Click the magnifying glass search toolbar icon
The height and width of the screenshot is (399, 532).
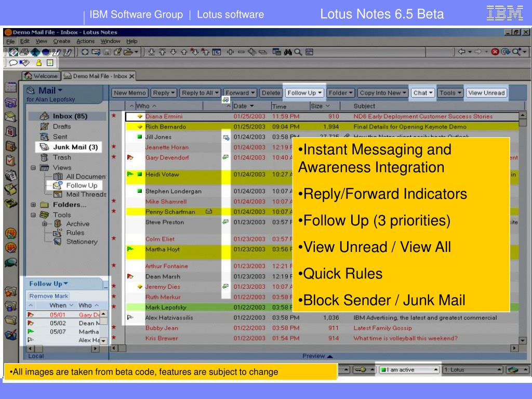click(298, 52)
